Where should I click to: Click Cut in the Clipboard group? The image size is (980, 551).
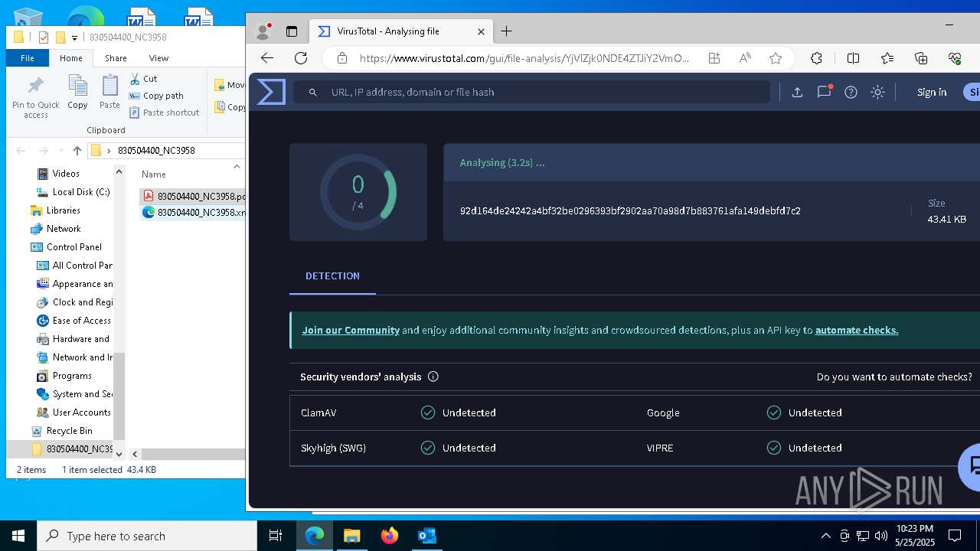[143, 79]
